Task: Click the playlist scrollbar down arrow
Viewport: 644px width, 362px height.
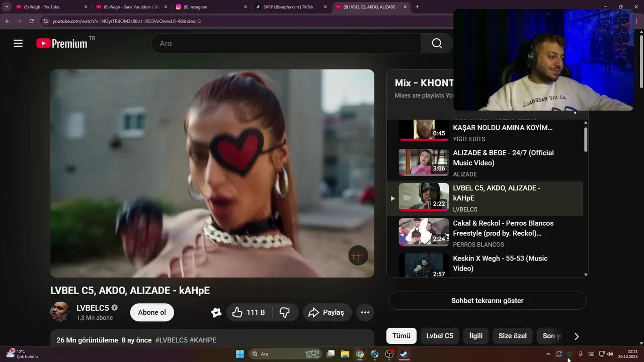Action: tap(586, 275)
